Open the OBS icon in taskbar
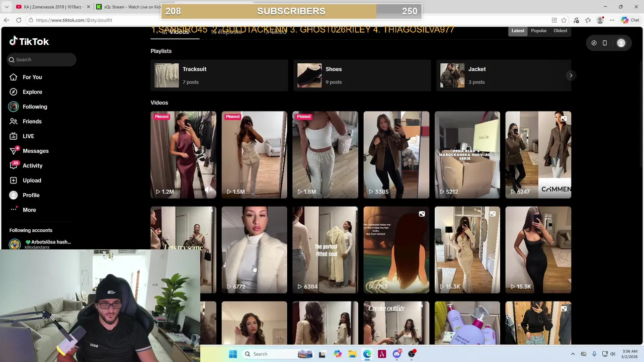The image size is (644, 362). coord(412,354)
